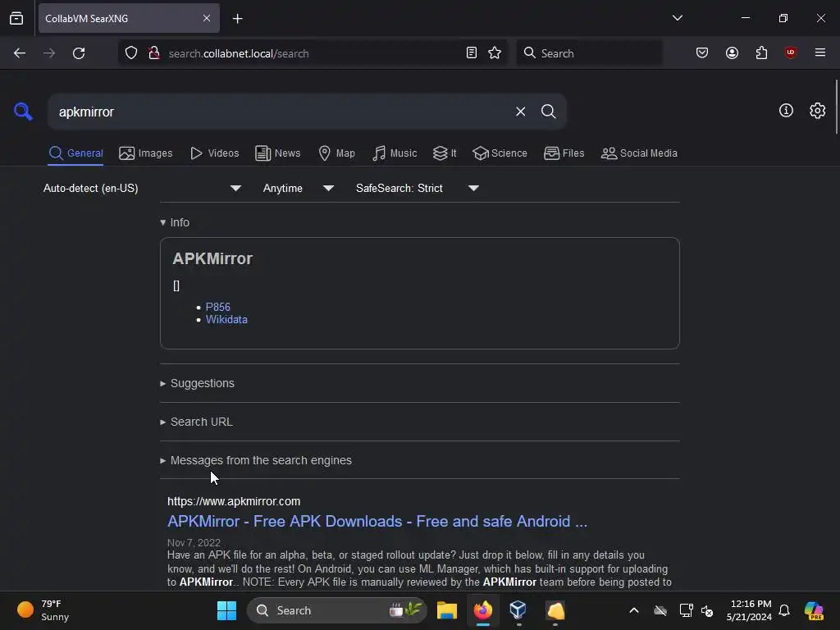List all tabs with the chevron
This screenshot has height=630, width=840.
pos(677,18)
